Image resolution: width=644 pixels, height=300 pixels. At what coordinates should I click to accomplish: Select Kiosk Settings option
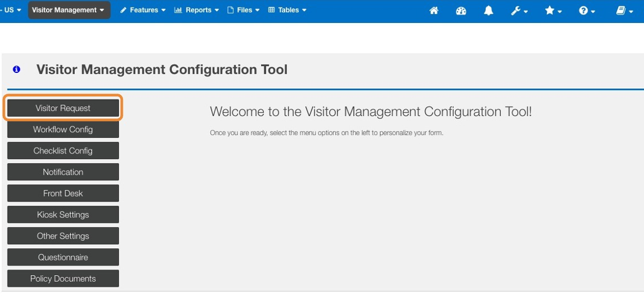pos(63,214)
